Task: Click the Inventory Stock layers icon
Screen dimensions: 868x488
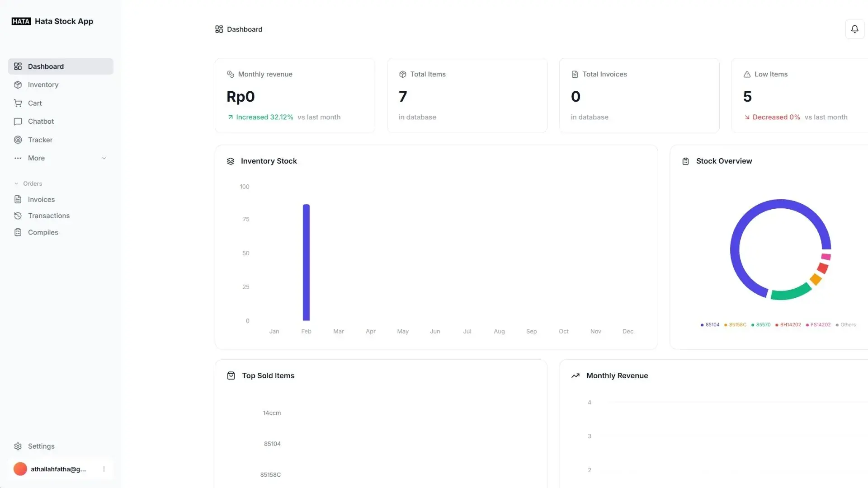Action: coord(231,161)
